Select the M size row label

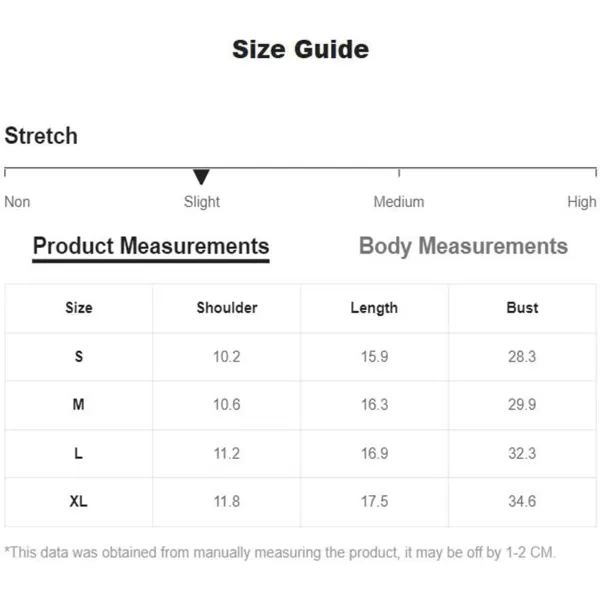click(78, 404)
